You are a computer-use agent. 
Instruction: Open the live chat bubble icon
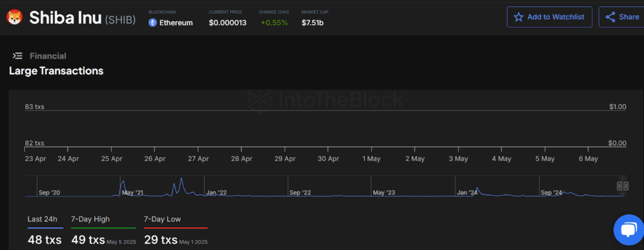coord(628,230)
